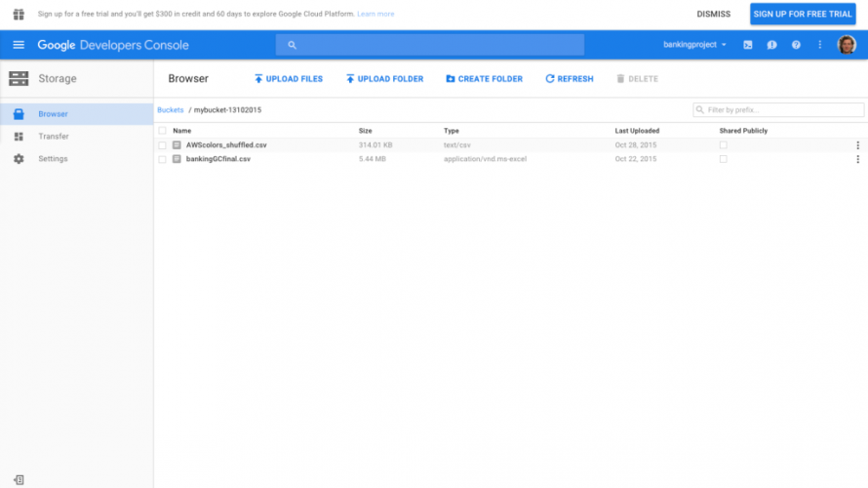Image resolution: width=868 pixels, height=488 pixels.
Task: Click Upload Folder button
Action: [x=384, y=79]
